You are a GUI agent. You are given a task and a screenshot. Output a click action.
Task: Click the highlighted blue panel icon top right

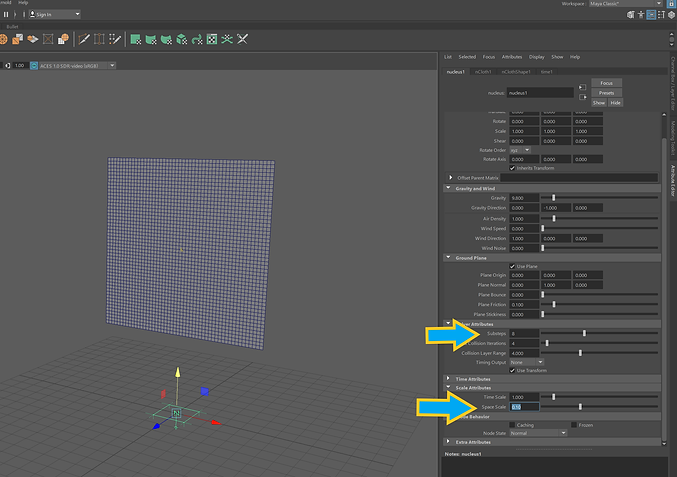[651, 15]
